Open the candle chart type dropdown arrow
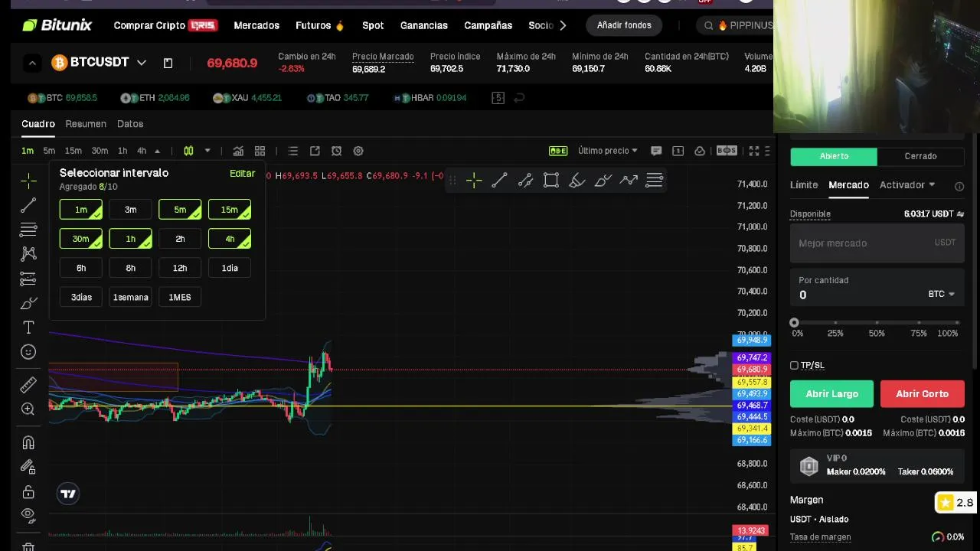The height and width of the screenshot is (551, 980). click(x=207, y=151)
